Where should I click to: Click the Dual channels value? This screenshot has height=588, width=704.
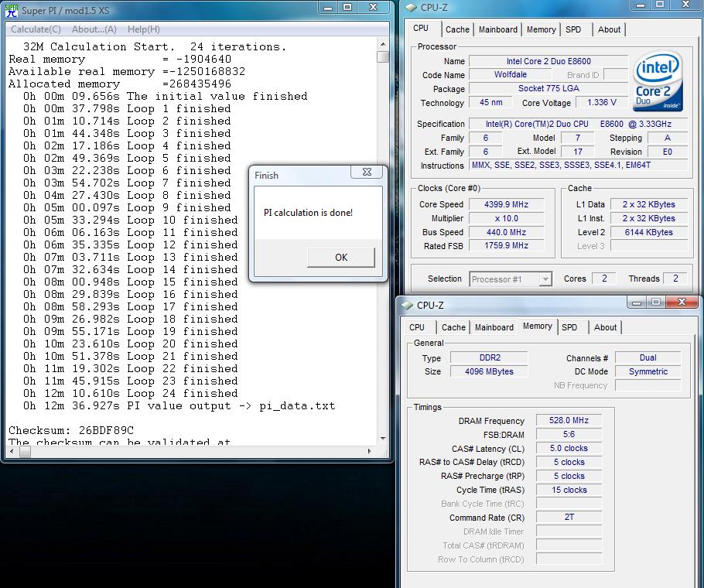(x=648, y=357)
